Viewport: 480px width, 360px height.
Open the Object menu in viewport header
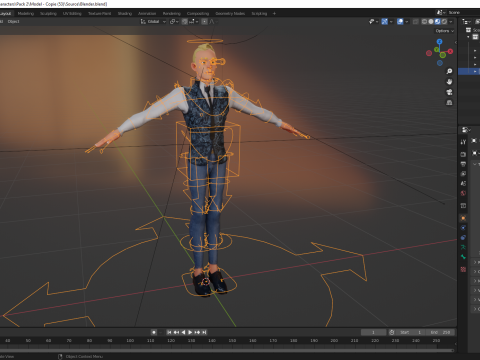pyautogui.click(x=14, y=21)
